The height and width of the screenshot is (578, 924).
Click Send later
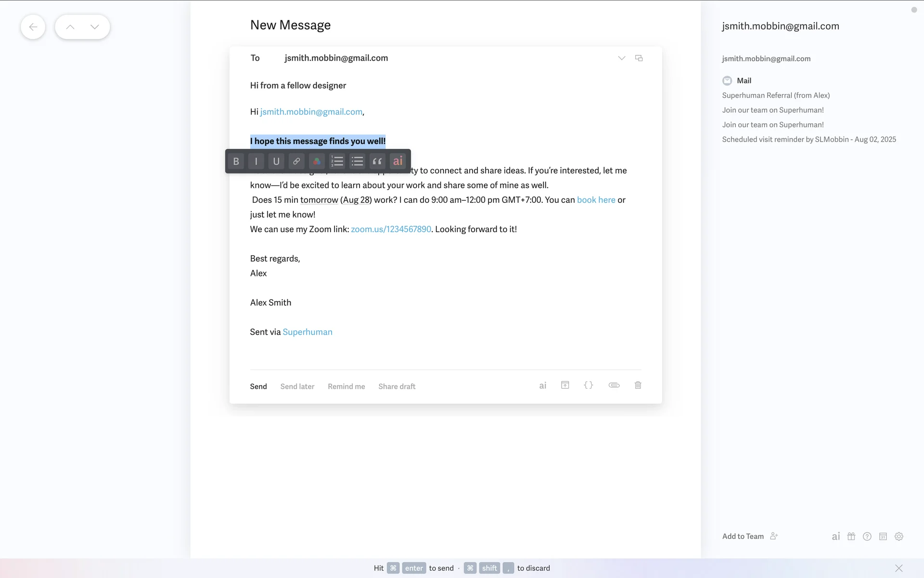[297, 386]
